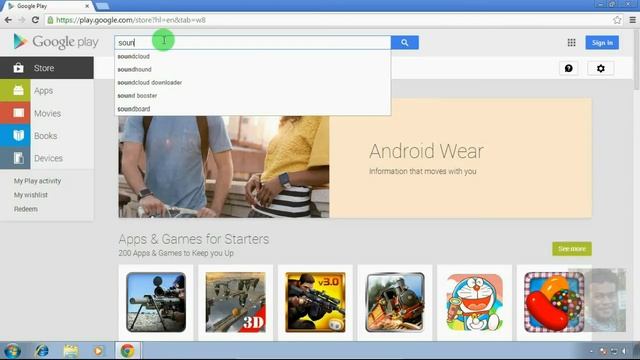The width and height of the screenshot is (640, 360).
Task: Open the v3.0 shooter game icon
Action: [x=315, y=302]
